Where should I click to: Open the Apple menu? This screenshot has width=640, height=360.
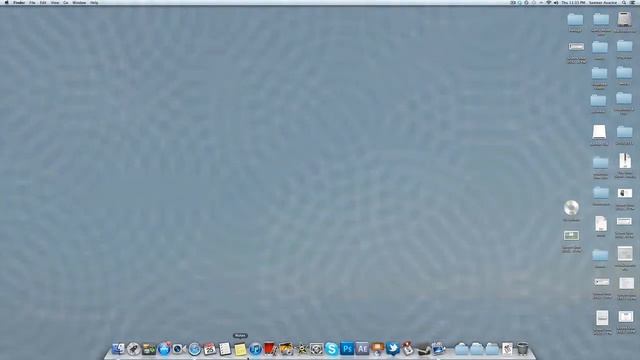(6, 2)
